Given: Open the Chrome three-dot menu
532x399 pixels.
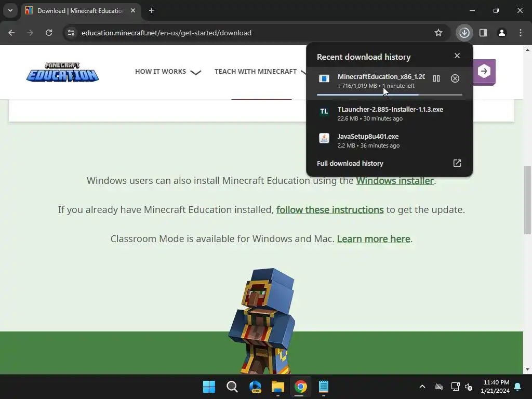Looking at the screenshot, I should click(521, 33).
